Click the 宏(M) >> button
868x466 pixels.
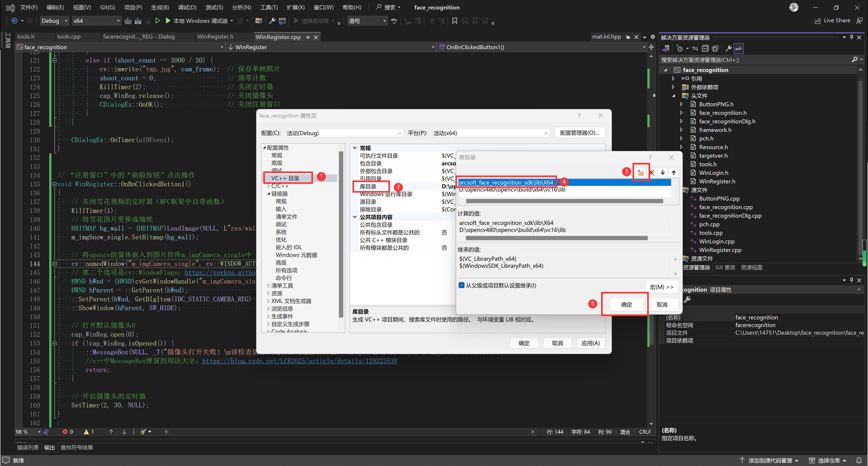[x=661, y=287]
